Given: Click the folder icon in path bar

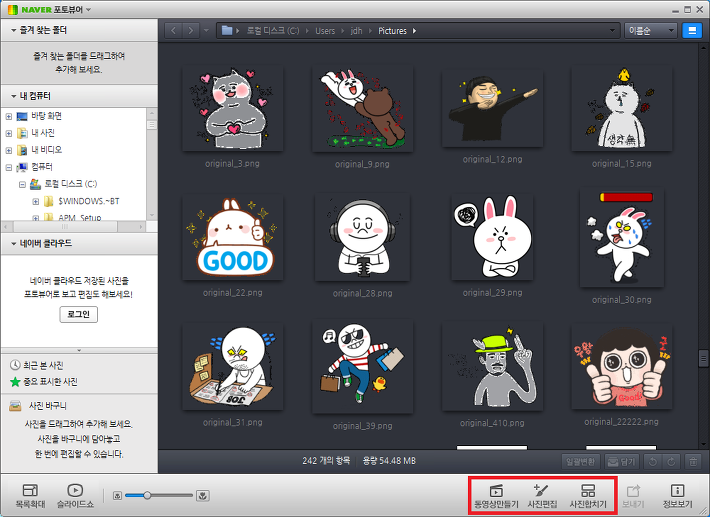Looking at the screenshot, I should pos(227,30).
